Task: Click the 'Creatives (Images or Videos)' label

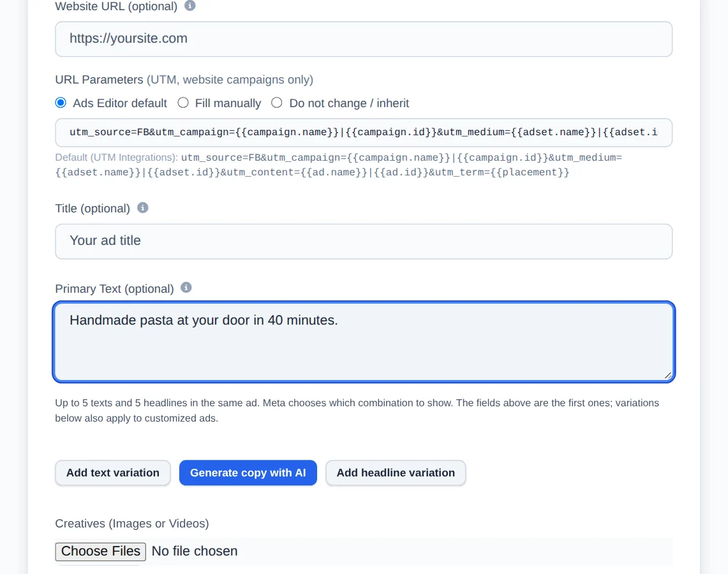Action: coord(132,524)
